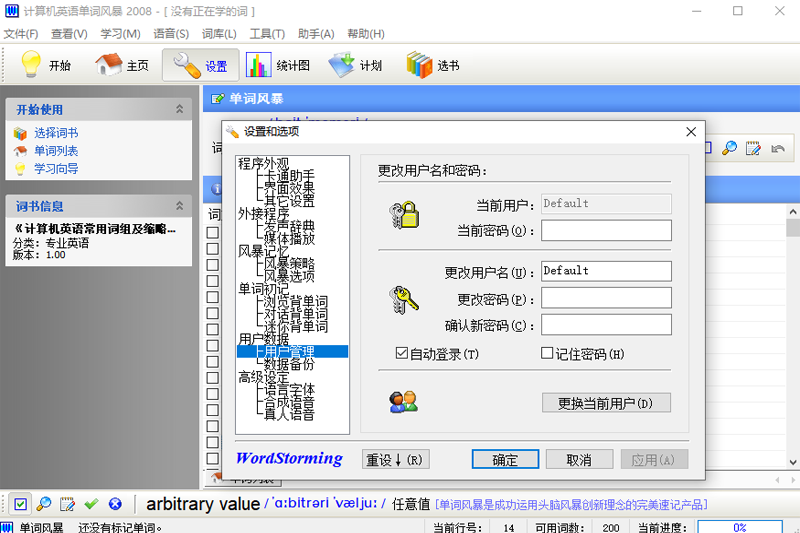The width and height of the screenshot is (800, 533).
Task: Click the 取消 button
Action: coord(579,459)
